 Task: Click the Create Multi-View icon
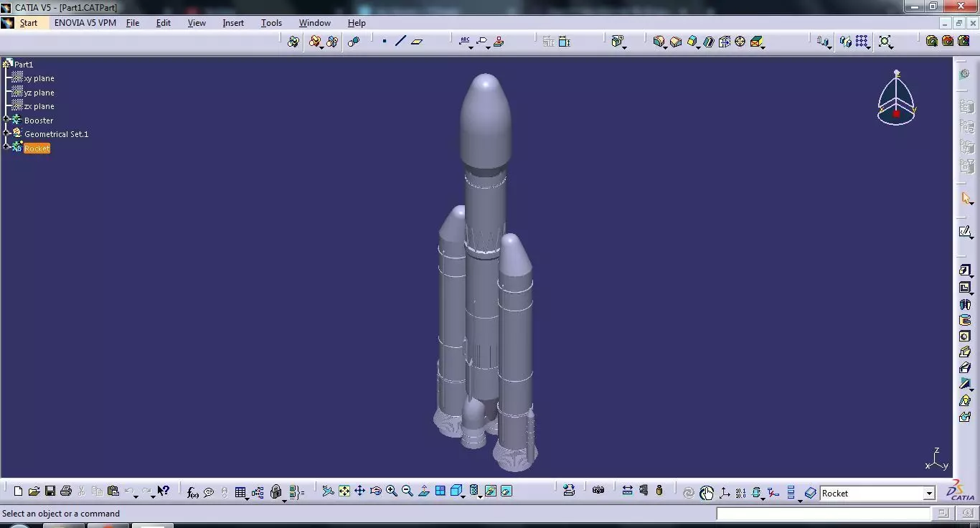tap(440, 491)
